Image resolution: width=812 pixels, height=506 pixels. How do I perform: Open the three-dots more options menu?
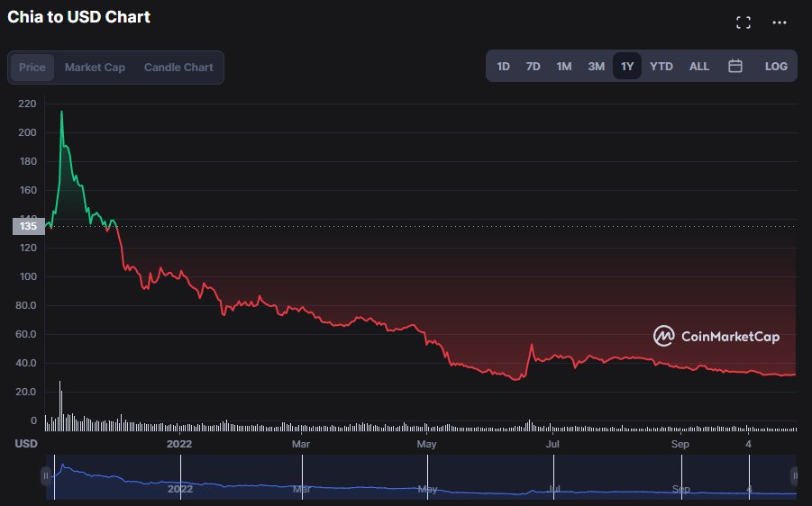click(779, 23)
